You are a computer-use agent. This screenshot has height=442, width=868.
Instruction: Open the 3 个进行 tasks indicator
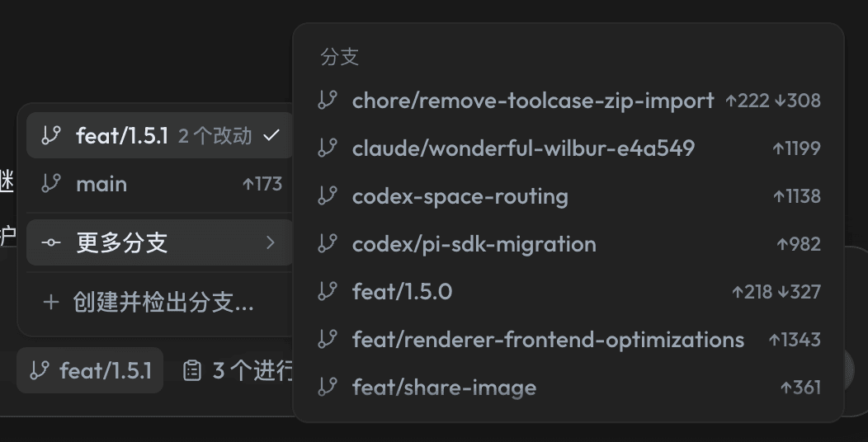coord(238,370)
